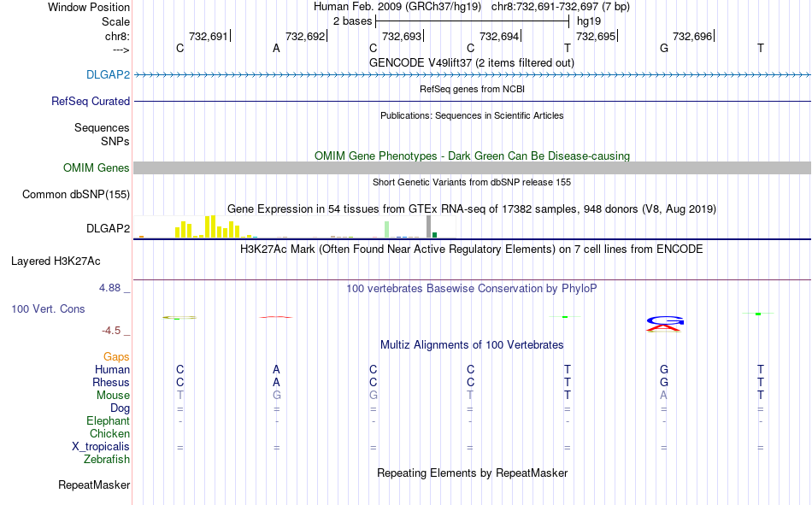Open the Layered H3K27Ac track label
The height and width of the screenshot is (505, 812).
56,261
